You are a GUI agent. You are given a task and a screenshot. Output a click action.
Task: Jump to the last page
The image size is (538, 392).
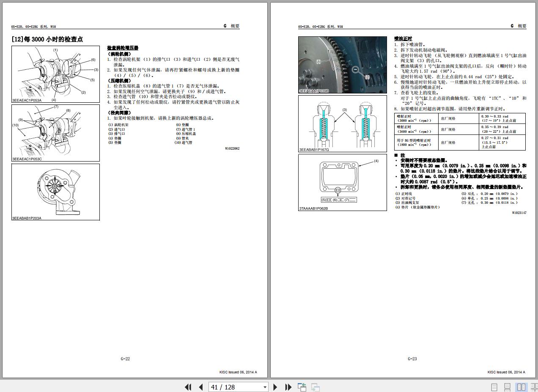[288, 387]
